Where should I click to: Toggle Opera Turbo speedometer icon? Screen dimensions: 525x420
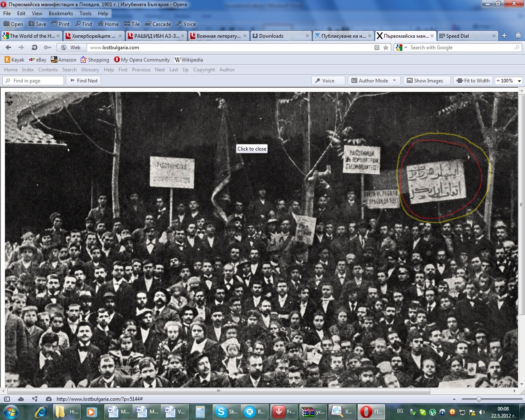click(x=49, y=399)
